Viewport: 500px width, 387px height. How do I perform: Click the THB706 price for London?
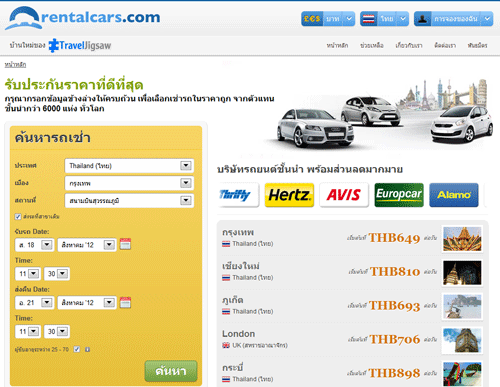[x=395, y=340]
